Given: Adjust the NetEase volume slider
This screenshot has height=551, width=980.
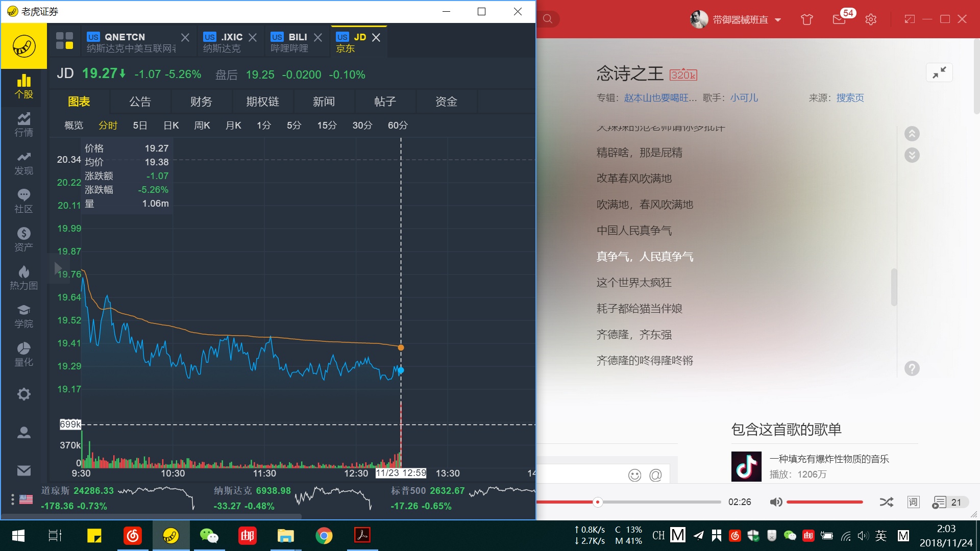Looking at the screenshot, I should click(825, 502).
